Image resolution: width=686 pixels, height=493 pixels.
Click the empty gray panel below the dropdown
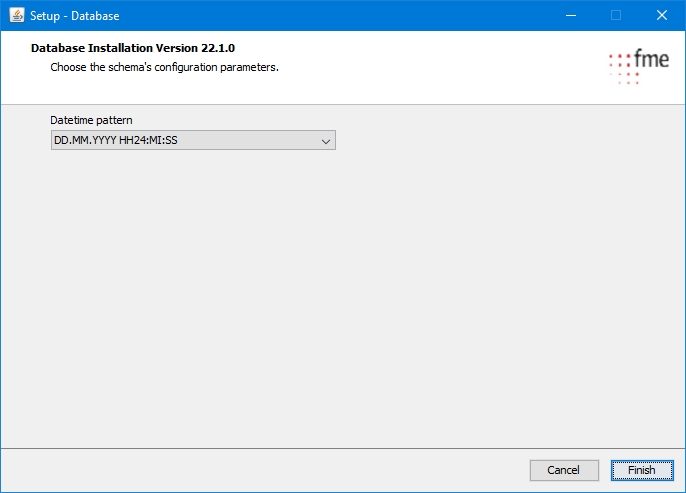point(340,300)
